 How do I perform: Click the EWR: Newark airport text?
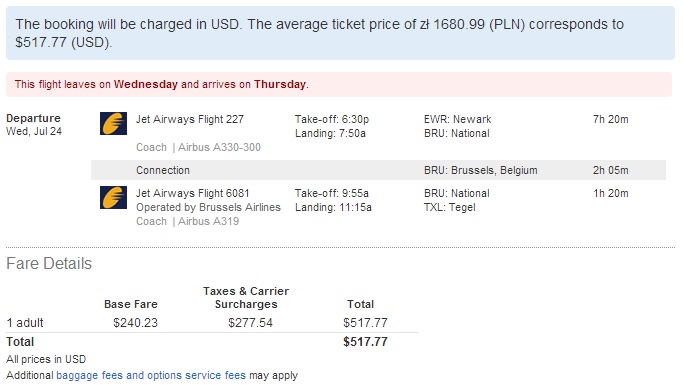[457, 119]
